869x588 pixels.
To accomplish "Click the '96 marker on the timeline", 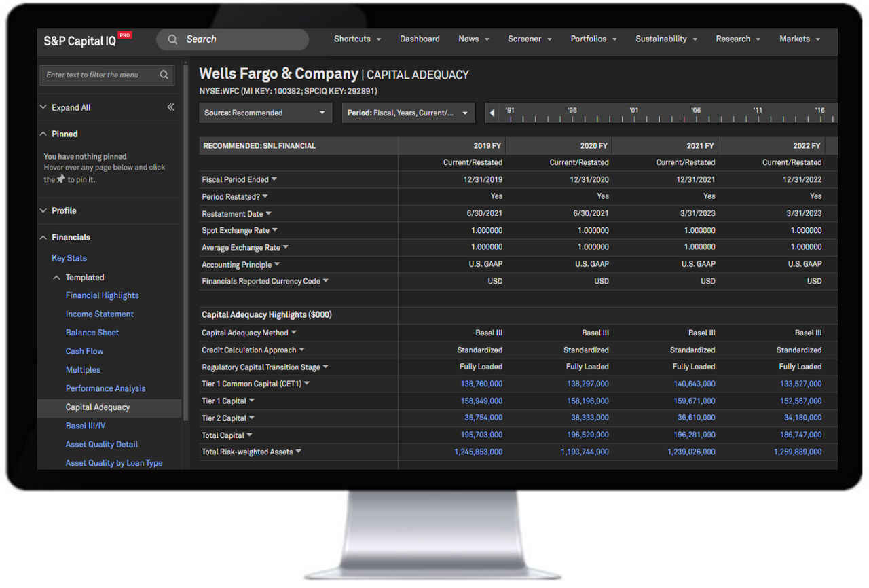I will point(572,111).
